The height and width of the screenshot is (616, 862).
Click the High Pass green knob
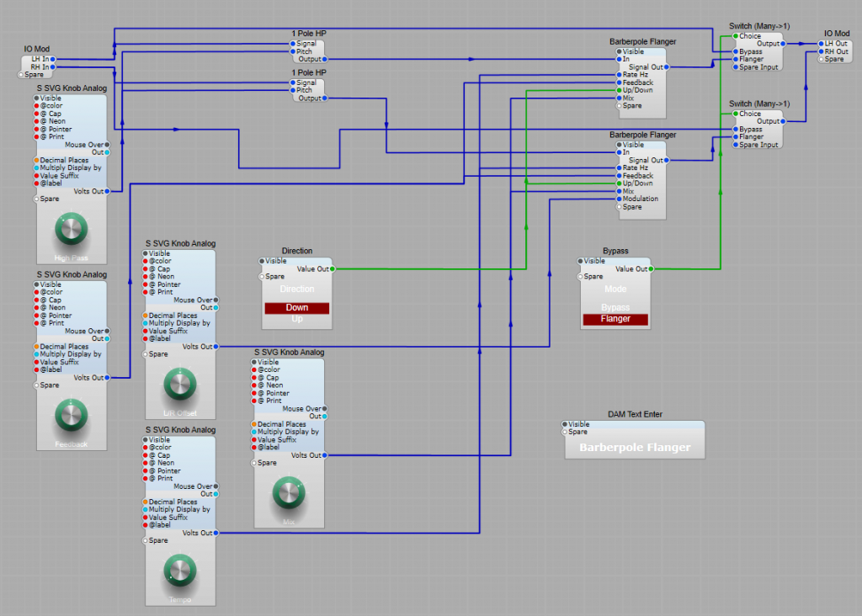(x=72, y=228)
